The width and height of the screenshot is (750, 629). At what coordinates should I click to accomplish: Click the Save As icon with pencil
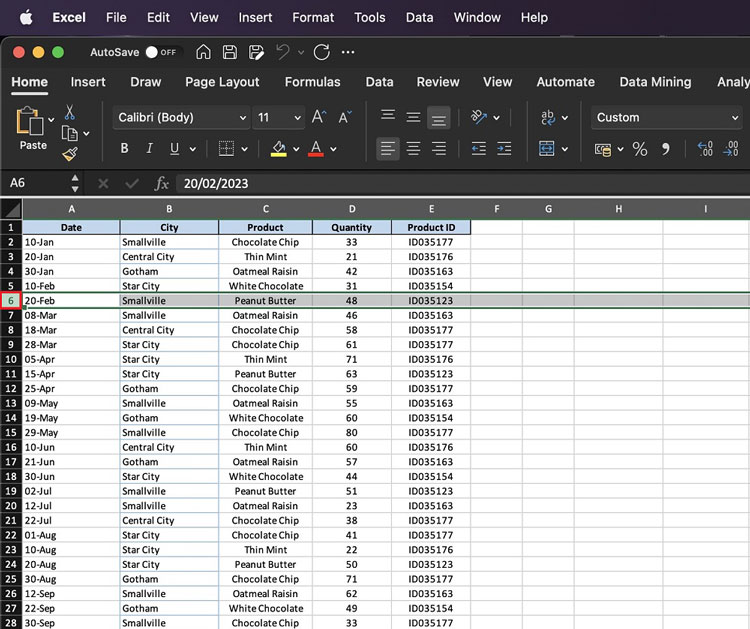pos(256,52)
